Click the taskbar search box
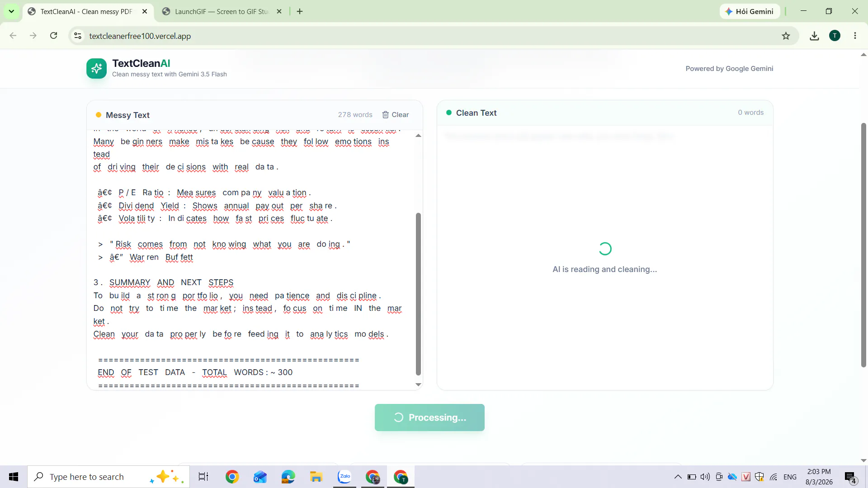 point(108,477)
